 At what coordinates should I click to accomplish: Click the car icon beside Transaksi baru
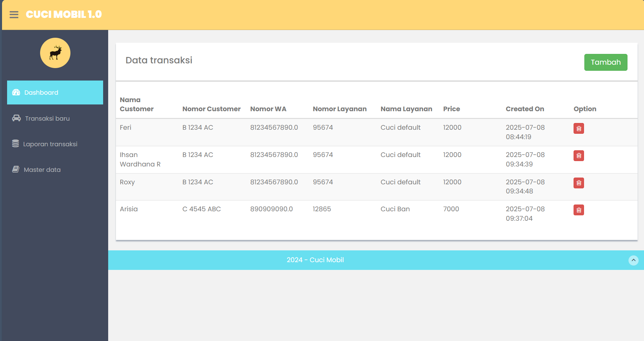coord(17,118)
